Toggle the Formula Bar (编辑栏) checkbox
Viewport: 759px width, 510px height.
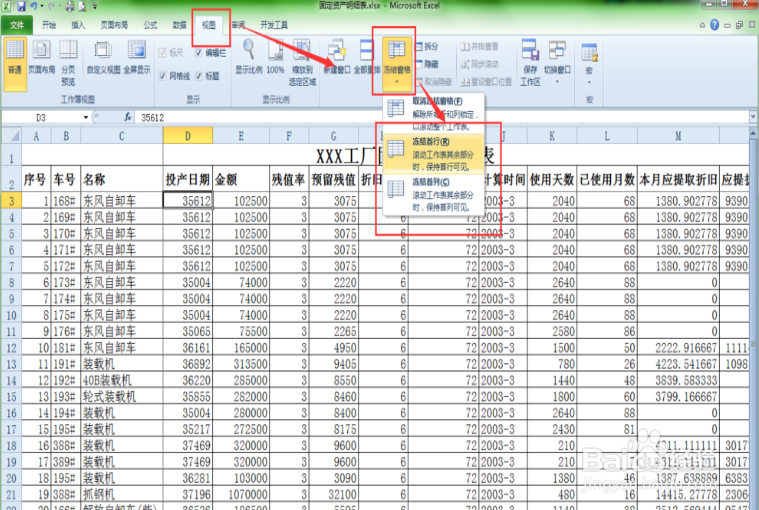pos(198,53)
